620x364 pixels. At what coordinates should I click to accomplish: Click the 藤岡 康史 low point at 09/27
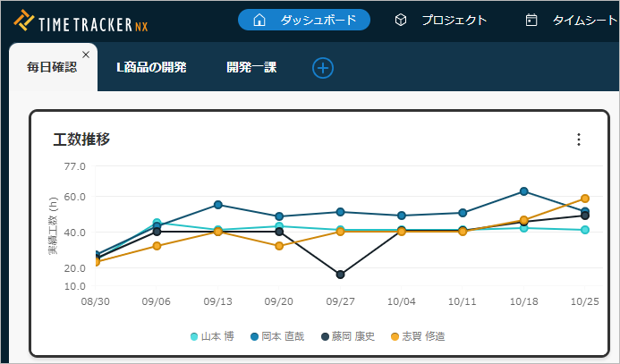point(341,275)
